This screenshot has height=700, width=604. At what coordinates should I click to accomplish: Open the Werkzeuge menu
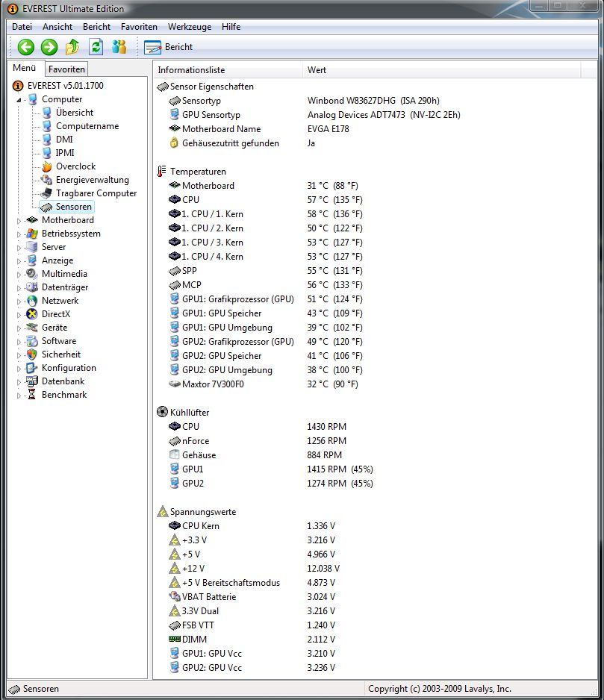point(190,27)
